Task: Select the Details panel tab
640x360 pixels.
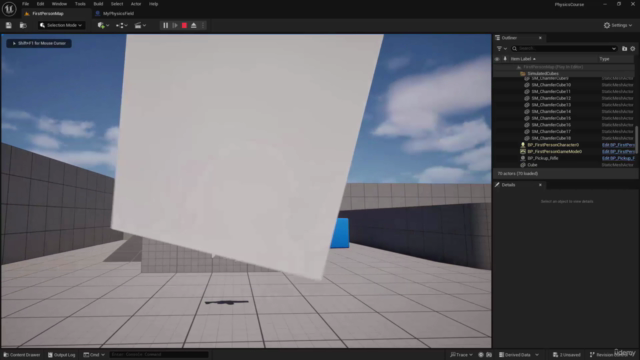Action: point(509,185)
